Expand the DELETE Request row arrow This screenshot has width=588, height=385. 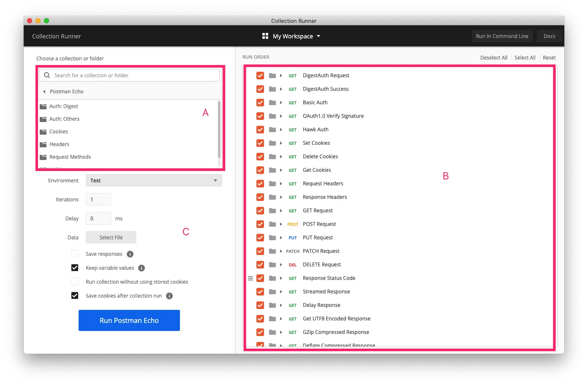tap(281, 265)
